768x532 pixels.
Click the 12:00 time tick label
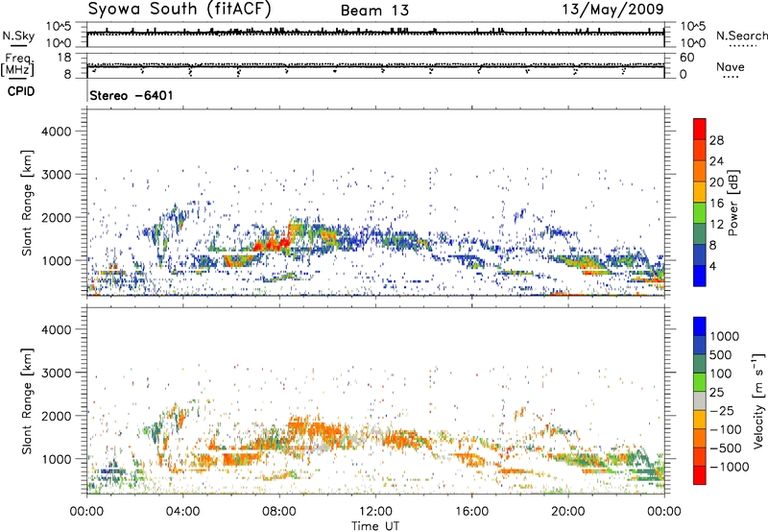[375, 512]
